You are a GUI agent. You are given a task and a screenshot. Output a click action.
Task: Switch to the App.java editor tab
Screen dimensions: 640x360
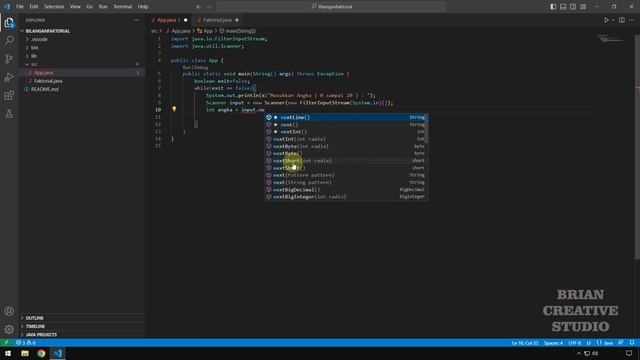coord(169,20)
